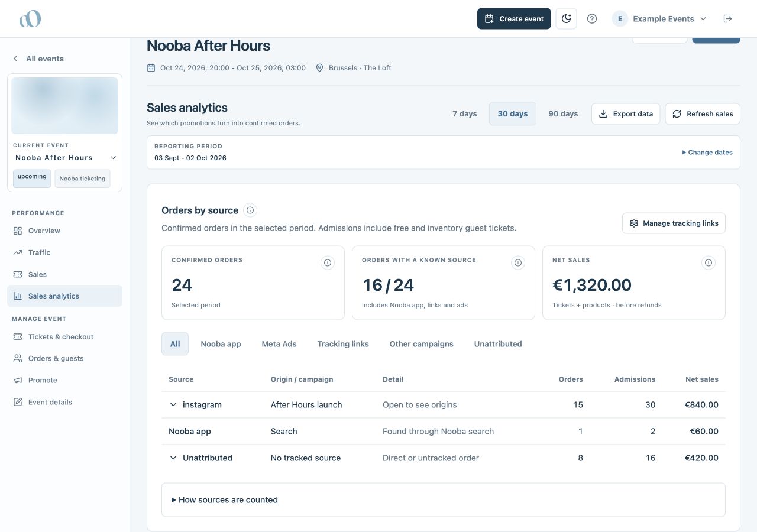Click info icon next to Orders by source
The image size is (757, 532).
250,210
